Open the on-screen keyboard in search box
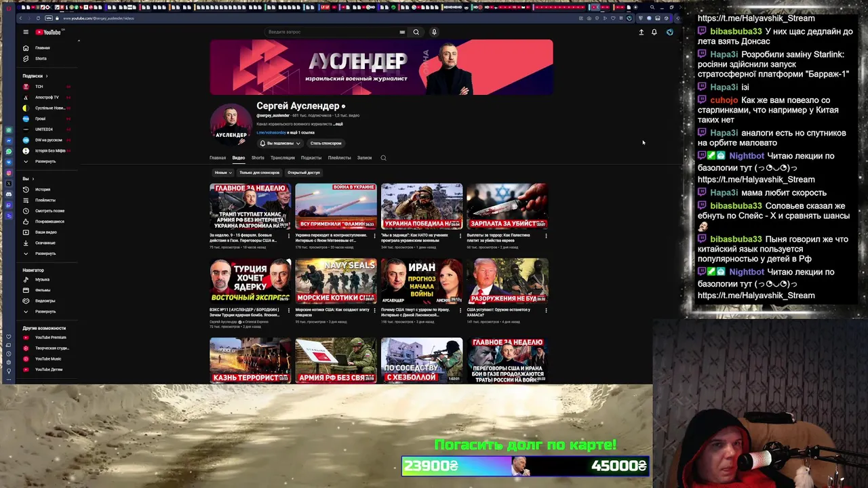The width and height of the screenshot is (868, 488). (x=402, y=32)
